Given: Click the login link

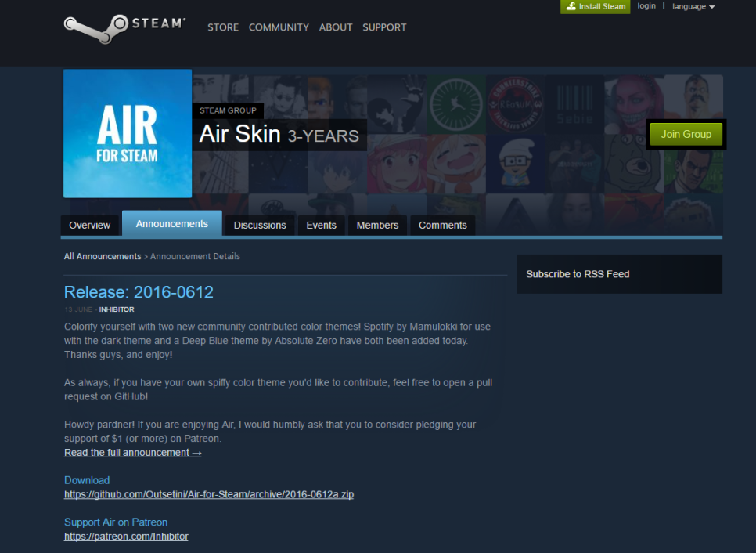Looking at the screenshot, I should pos(646,5).
